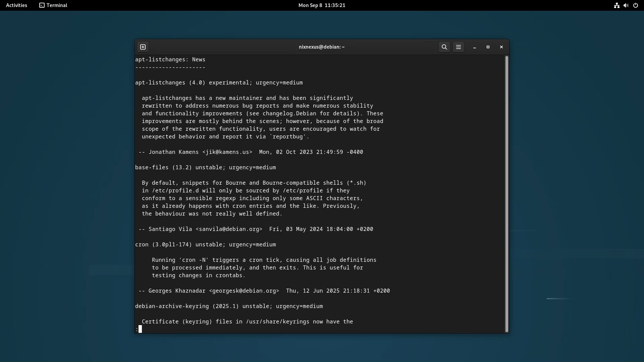Close the terminal window

click(501, 47)
